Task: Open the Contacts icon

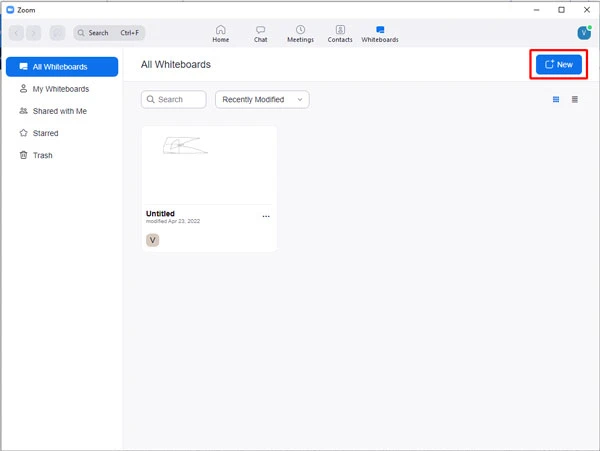Action: tap(340, 30)
